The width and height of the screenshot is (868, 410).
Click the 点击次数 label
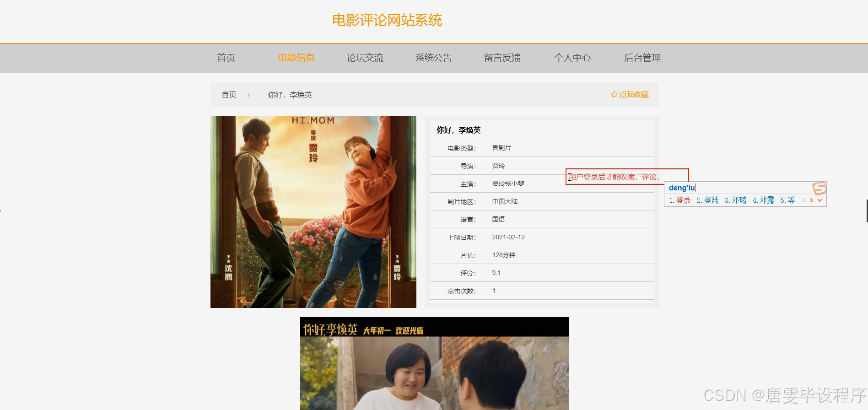[x=462, y=291]
